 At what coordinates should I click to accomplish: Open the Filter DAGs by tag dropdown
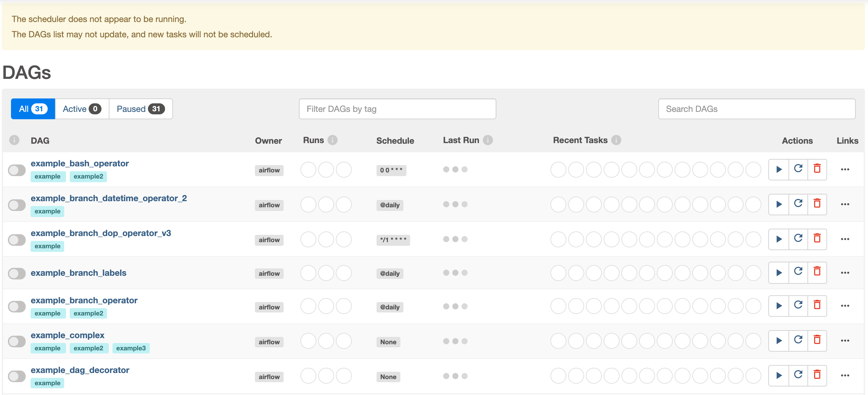click(x=397, y=109)
